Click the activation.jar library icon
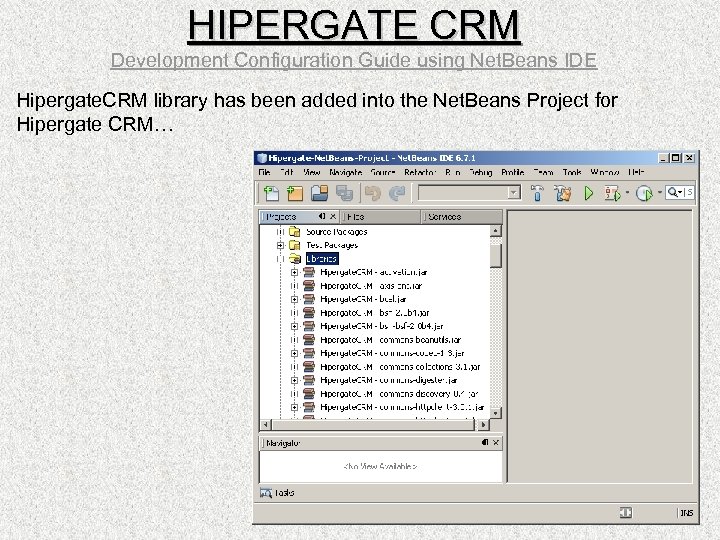Screen dimensions: 720x540 [x=309, y=272]
